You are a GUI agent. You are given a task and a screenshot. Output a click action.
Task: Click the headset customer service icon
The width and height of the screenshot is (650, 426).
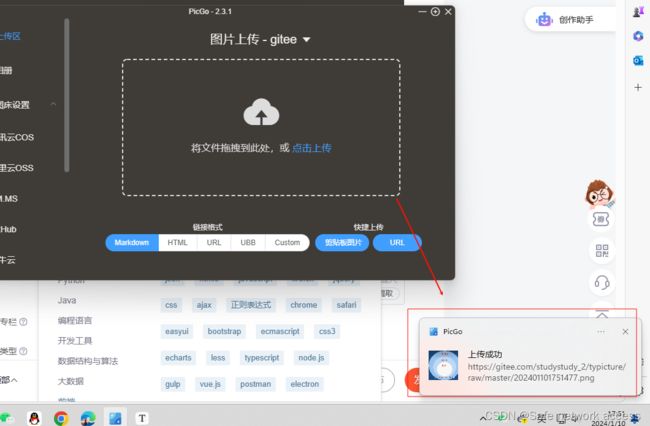click(601, 283)
